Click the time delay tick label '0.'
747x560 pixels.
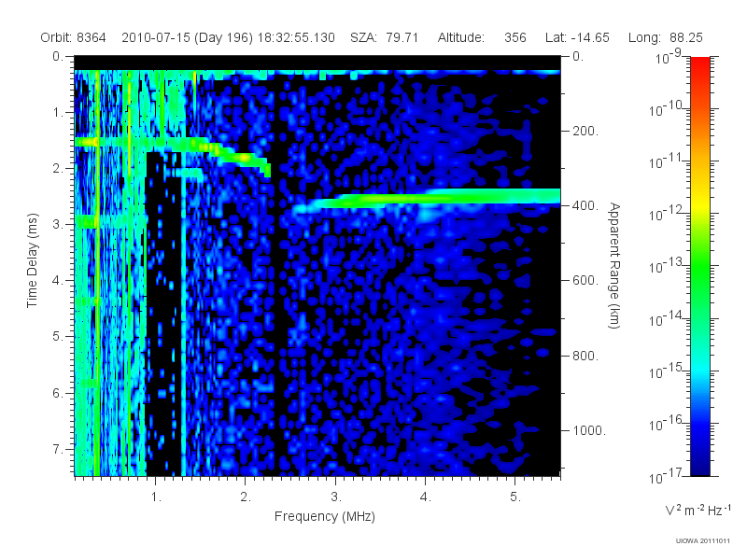click(58, 57)
